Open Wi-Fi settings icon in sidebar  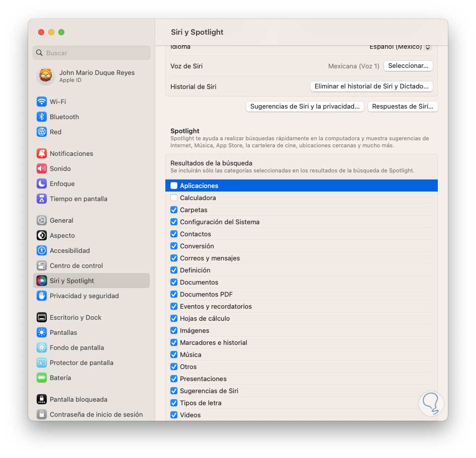pyautogui.click(x=42, y=102)
